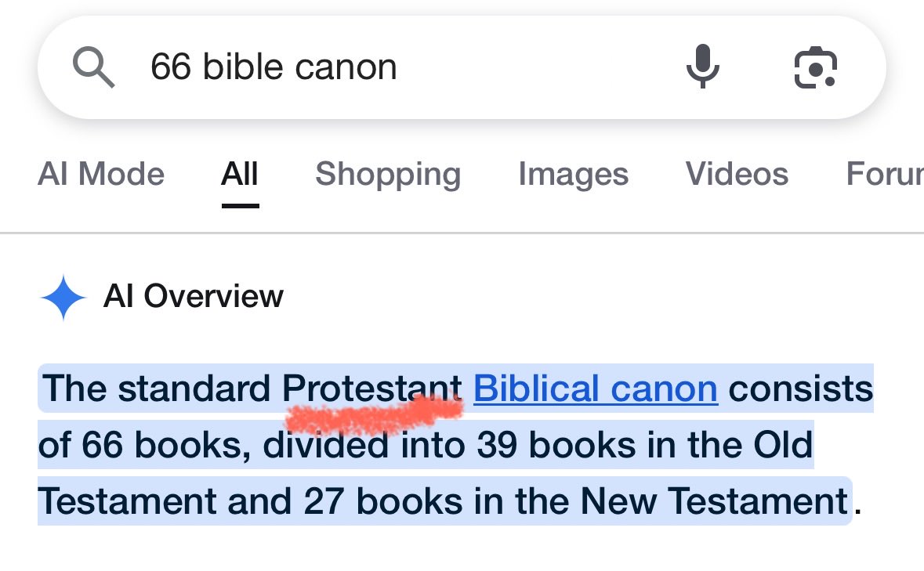Open Google Lens camera search

click(816, 67)
